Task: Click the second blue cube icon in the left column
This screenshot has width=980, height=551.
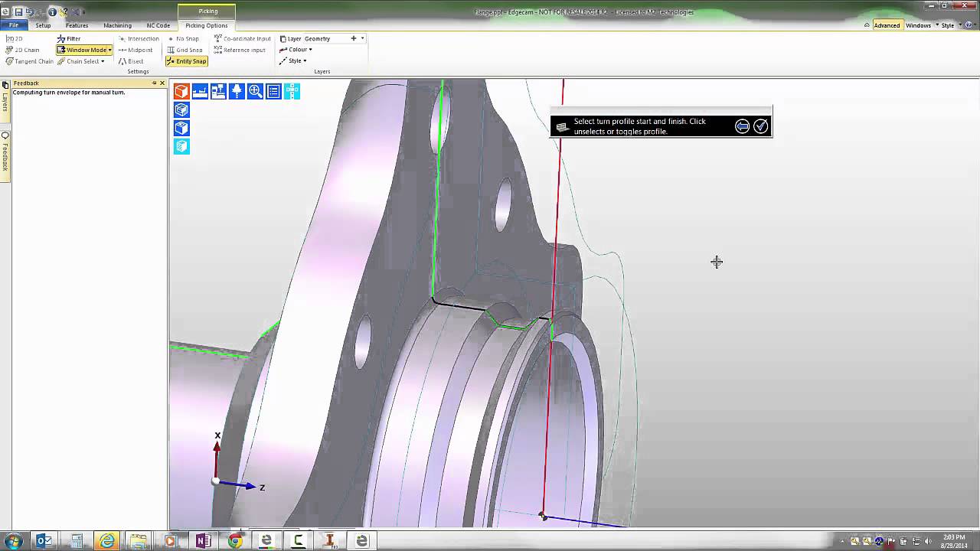Action: [x=181, y=110]
